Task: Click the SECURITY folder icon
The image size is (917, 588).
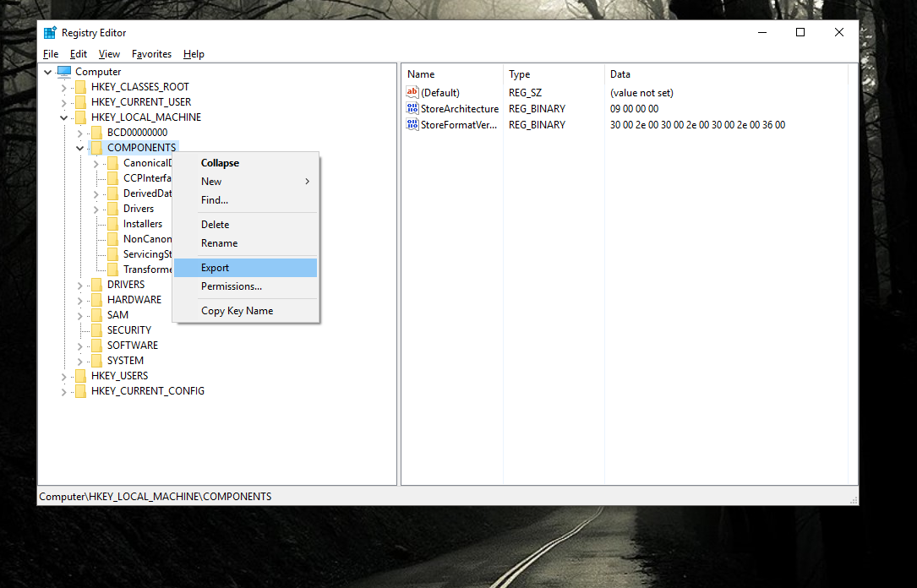Action: point(97,330)
